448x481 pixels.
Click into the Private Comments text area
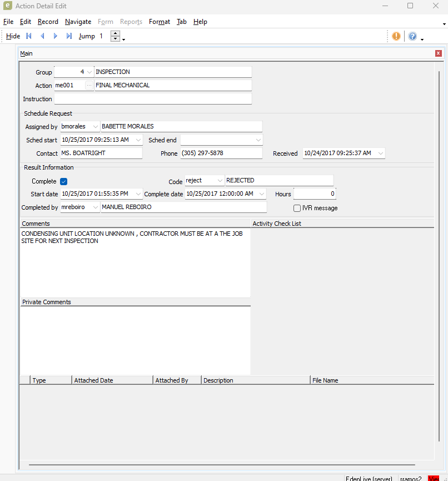click(135, 340)
